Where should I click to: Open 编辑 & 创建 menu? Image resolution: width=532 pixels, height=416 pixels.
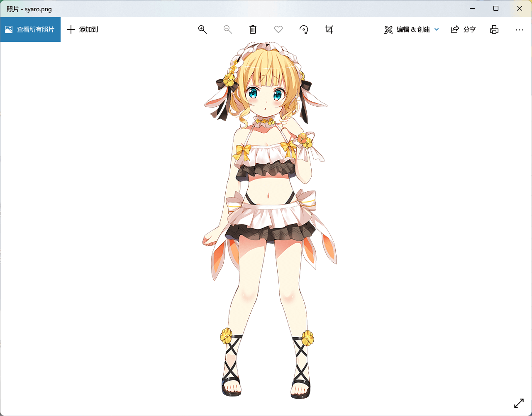click(x=412, y=29)
